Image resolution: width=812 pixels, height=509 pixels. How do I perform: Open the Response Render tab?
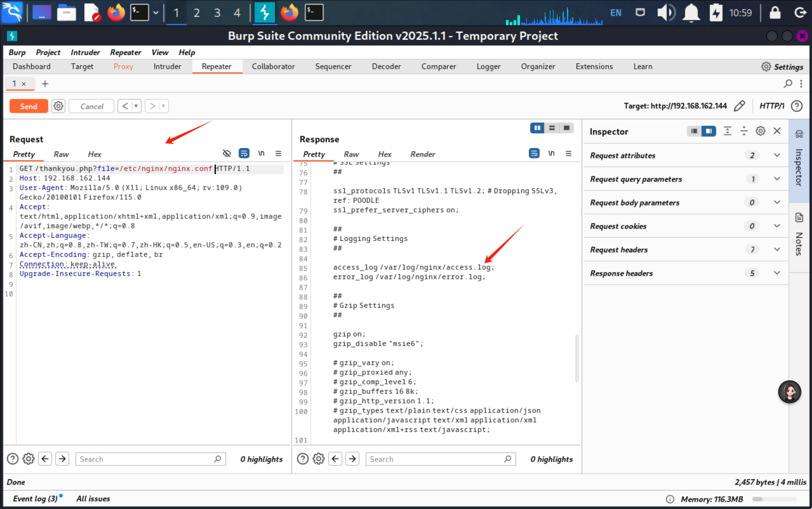tap(423, 154)
